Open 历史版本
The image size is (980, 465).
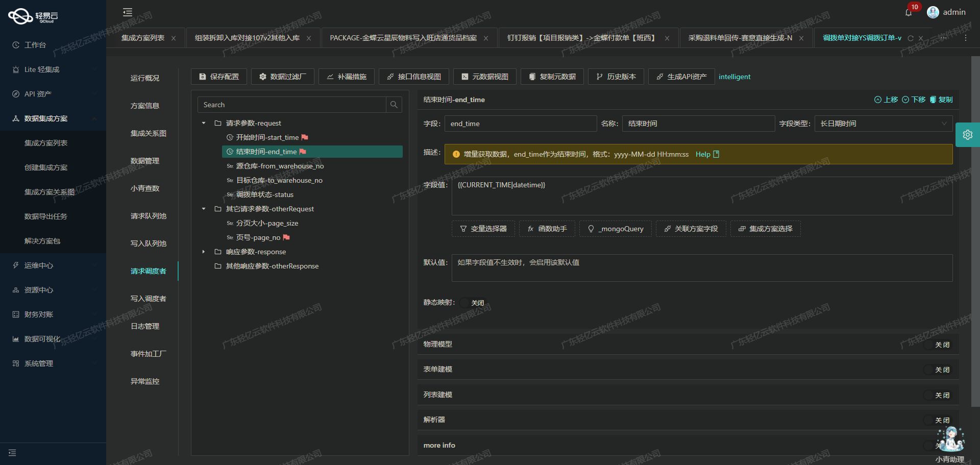point(616,77)
